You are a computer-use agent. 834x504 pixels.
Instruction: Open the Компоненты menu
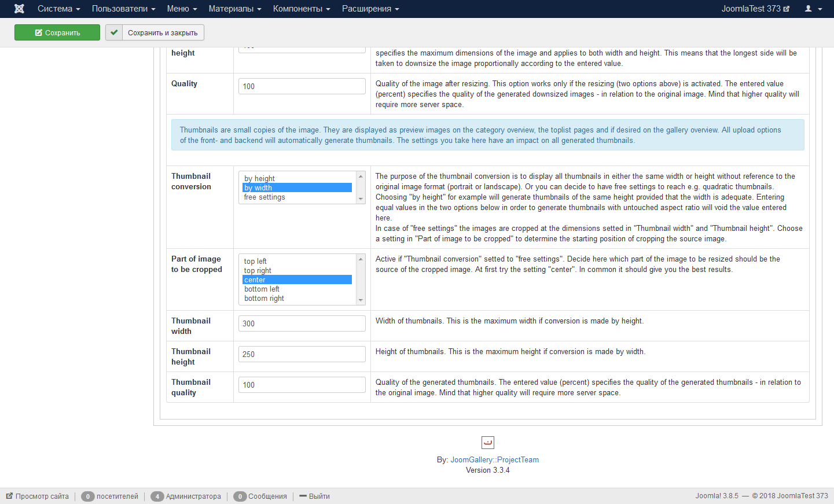(302, 9)
